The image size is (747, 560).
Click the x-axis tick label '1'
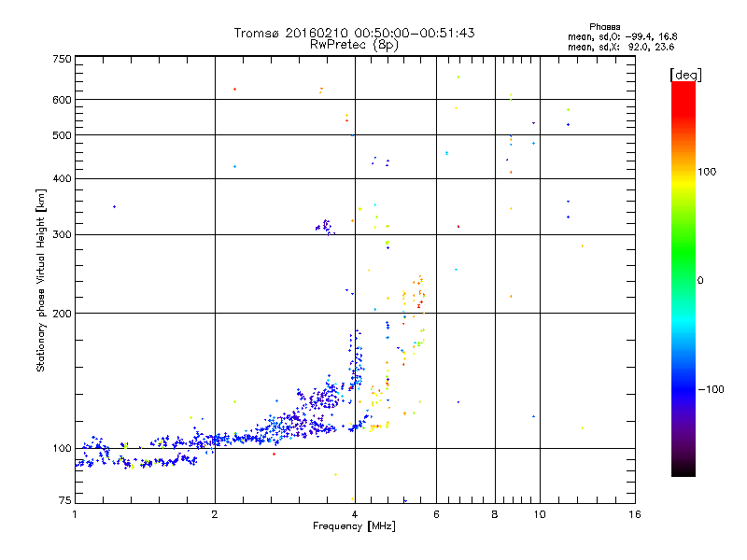click(75, 514)
